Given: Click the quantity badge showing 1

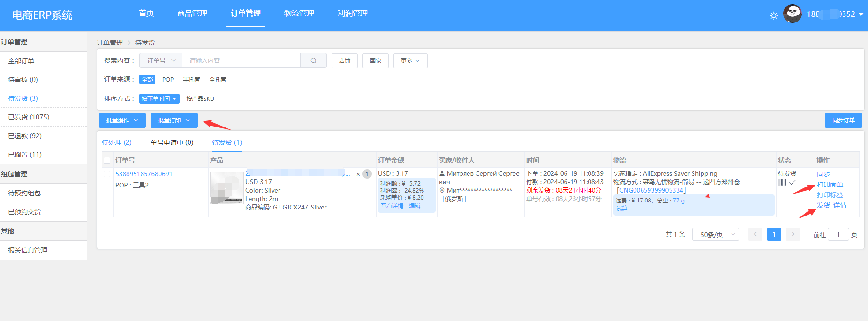Looking at the screenshot, I should [x=367, y=174].
